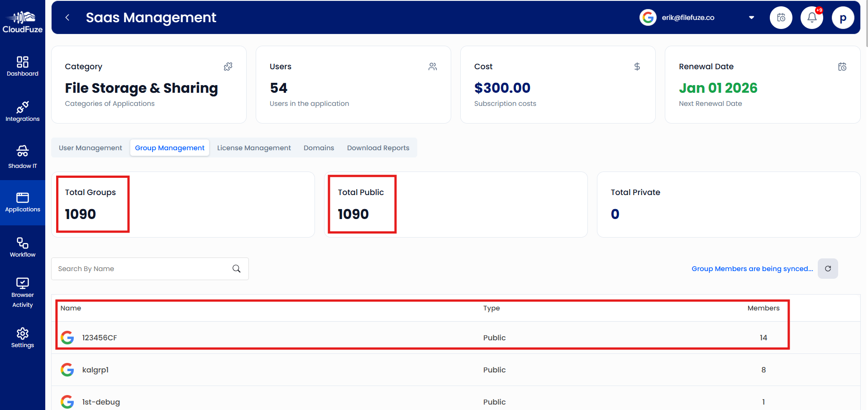Open the profile avatar menu

843,17
